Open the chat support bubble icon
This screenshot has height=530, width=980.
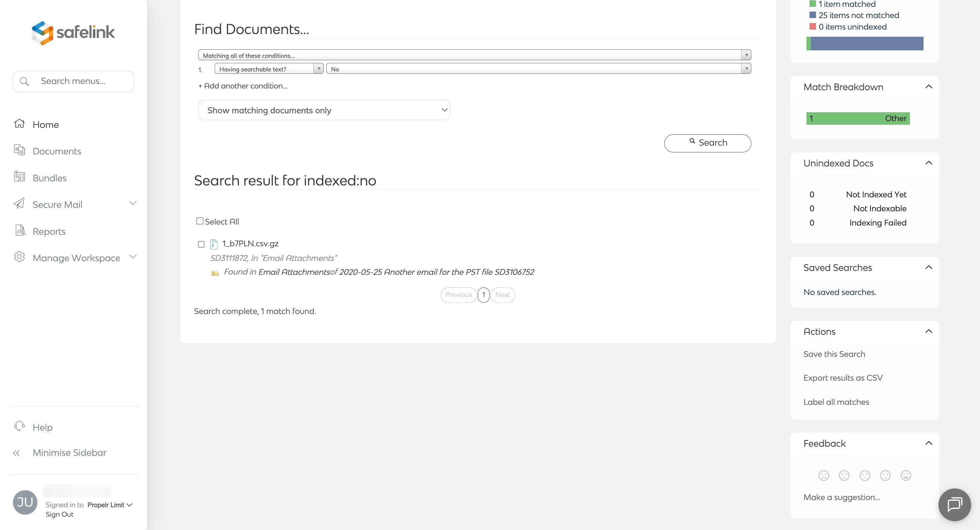[954, 504]
